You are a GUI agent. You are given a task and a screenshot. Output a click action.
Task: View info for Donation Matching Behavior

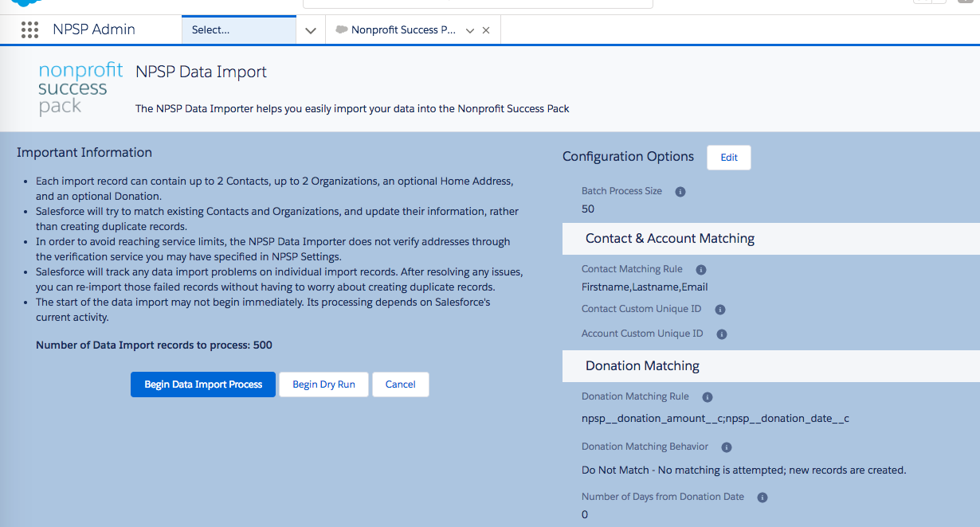[x=726, y=447]
